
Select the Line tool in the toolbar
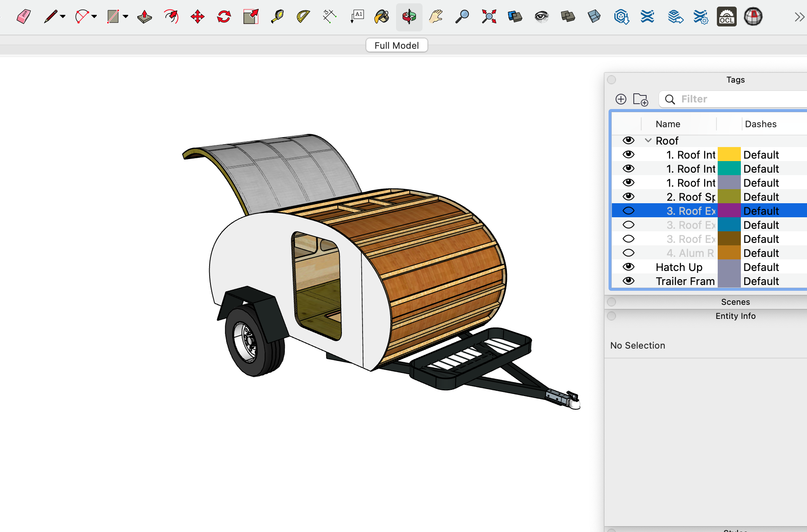(x=50, y=17)
